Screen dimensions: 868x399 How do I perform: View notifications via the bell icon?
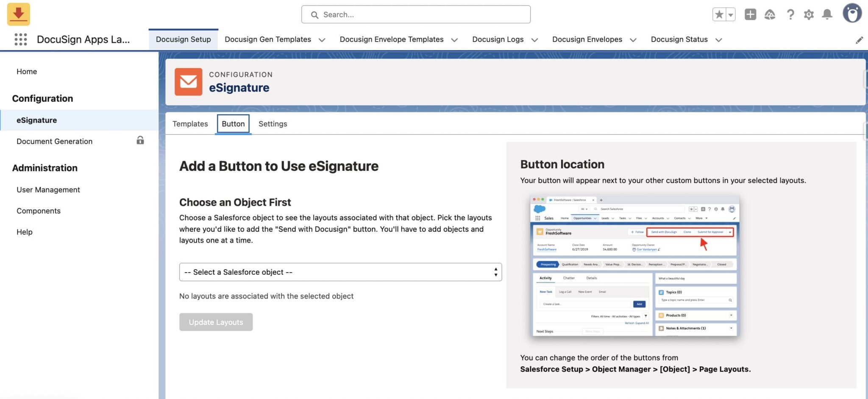tap(827, 14)
